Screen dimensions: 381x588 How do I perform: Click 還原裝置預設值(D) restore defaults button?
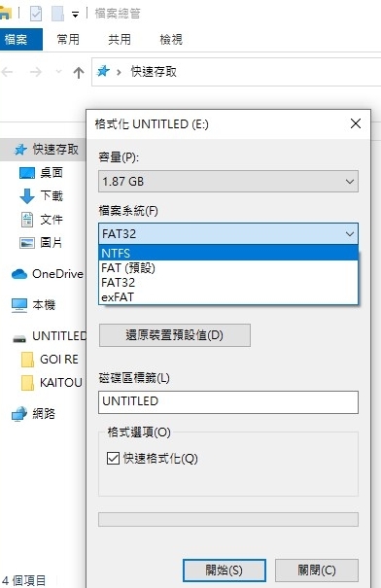click(x=175, y=335)
